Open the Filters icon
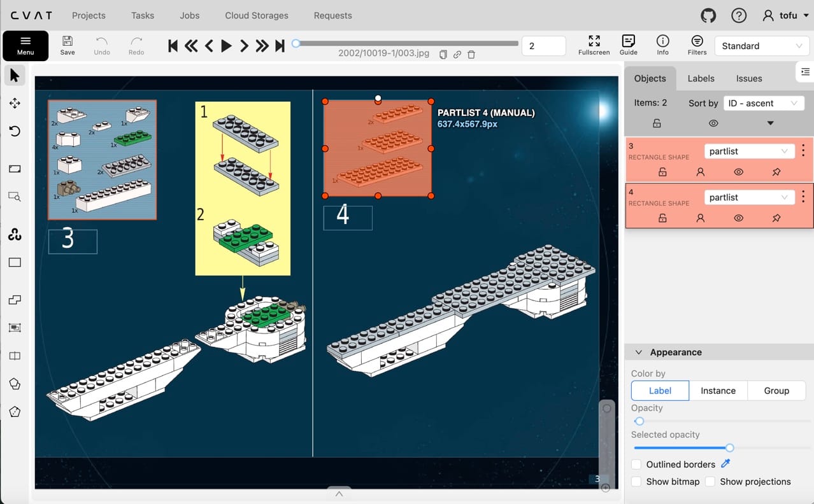Viewport: 814px width, 504px height. click(697, 45)
